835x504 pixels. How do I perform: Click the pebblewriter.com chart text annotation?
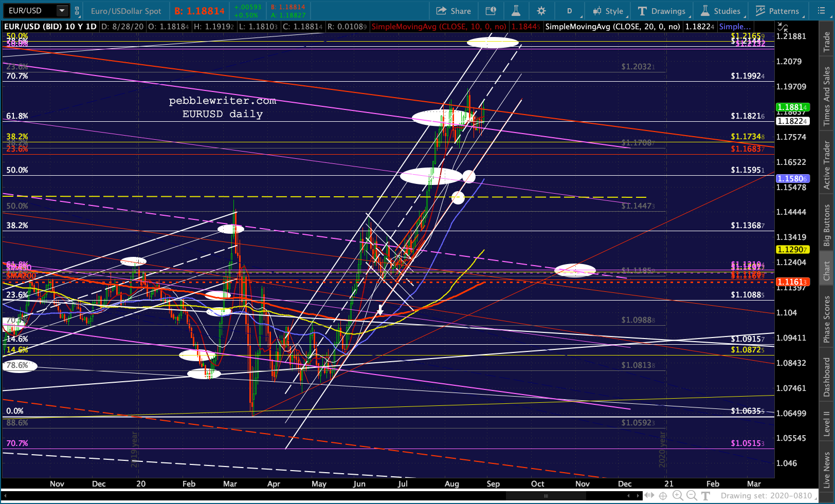[223, 101]
